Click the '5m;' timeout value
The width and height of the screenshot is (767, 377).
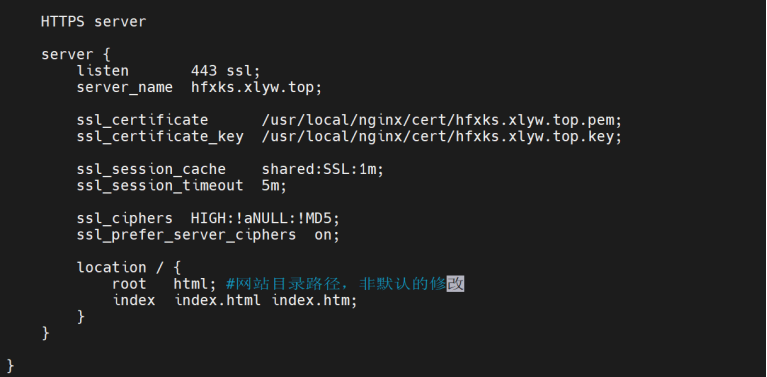point(274,186)
